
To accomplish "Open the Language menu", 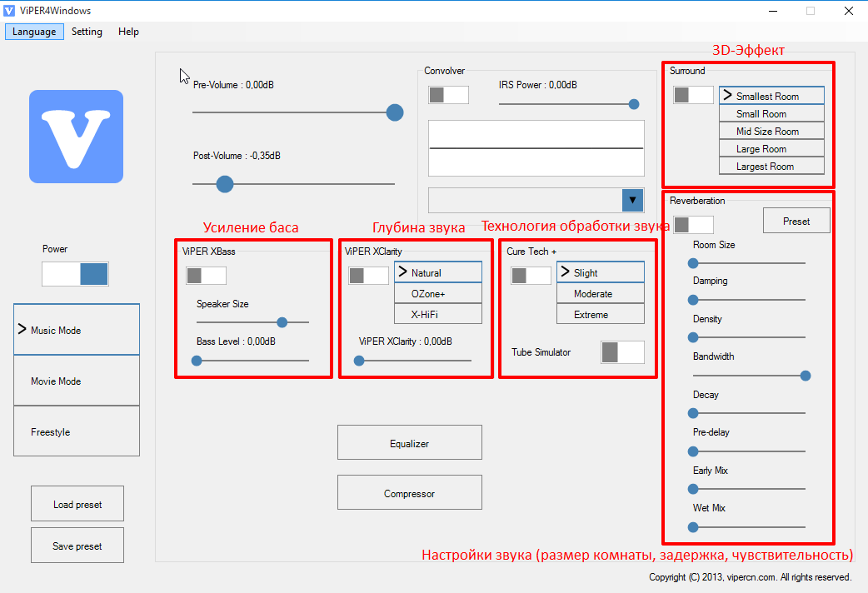I will point(34,32).
